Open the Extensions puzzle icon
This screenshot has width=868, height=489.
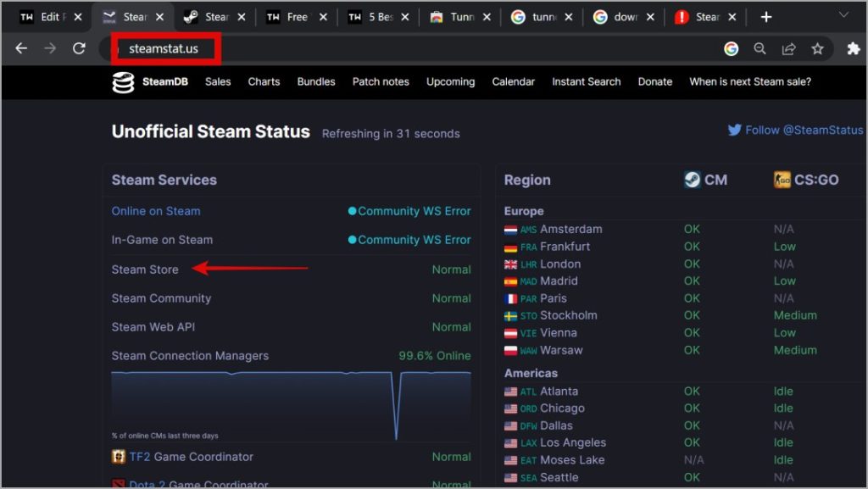point(853,48)
